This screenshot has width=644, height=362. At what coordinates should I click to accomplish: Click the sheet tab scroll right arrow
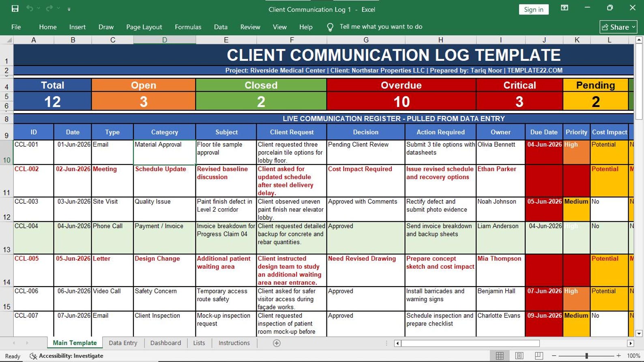(27, 343)
